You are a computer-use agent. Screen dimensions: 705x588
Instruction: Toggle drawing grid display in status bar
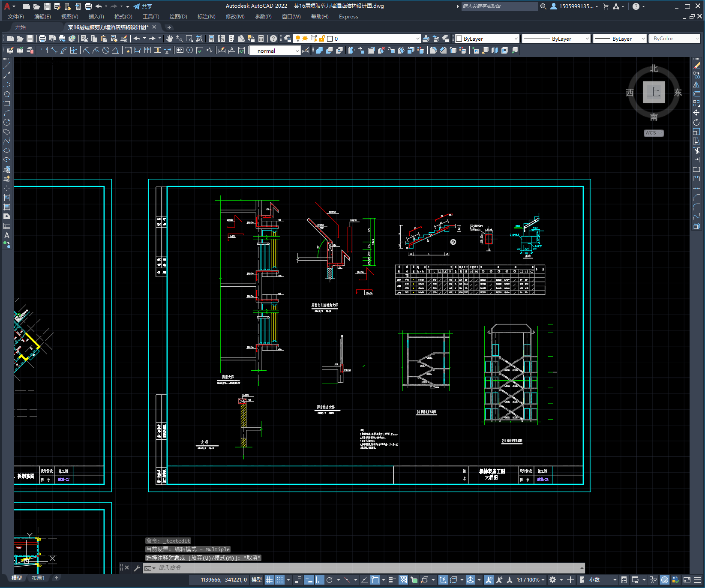point(269,580)
